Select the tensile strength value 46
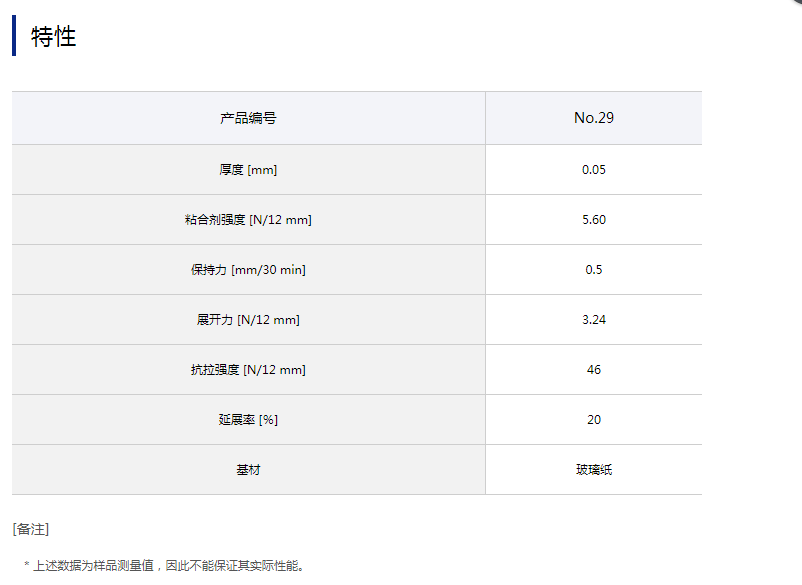This screenshot has height=585, width=802. (593, 370)
